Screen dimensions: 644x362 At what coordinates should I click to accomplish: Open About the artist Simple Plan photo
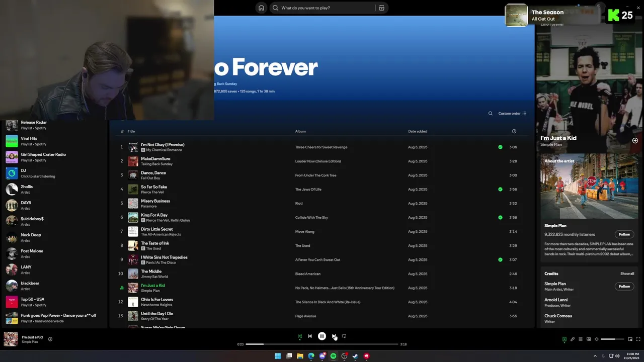(589, 186)
